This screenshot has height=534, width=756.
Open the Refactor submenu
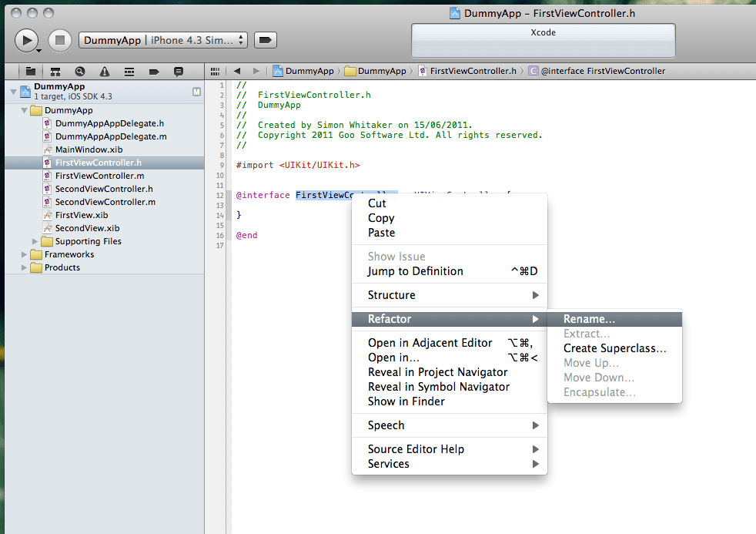(x=450, y=319)
